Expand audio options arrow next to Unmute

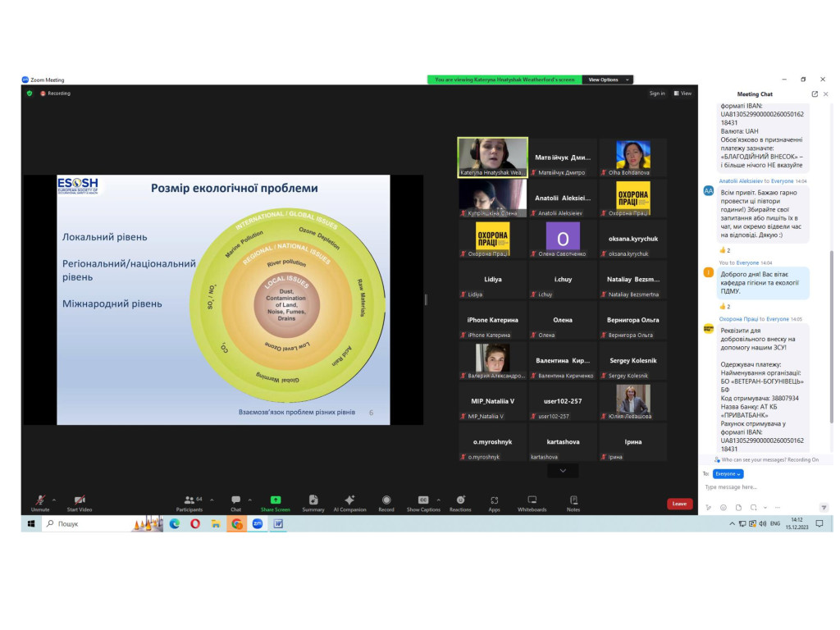[x=54, y=500]
